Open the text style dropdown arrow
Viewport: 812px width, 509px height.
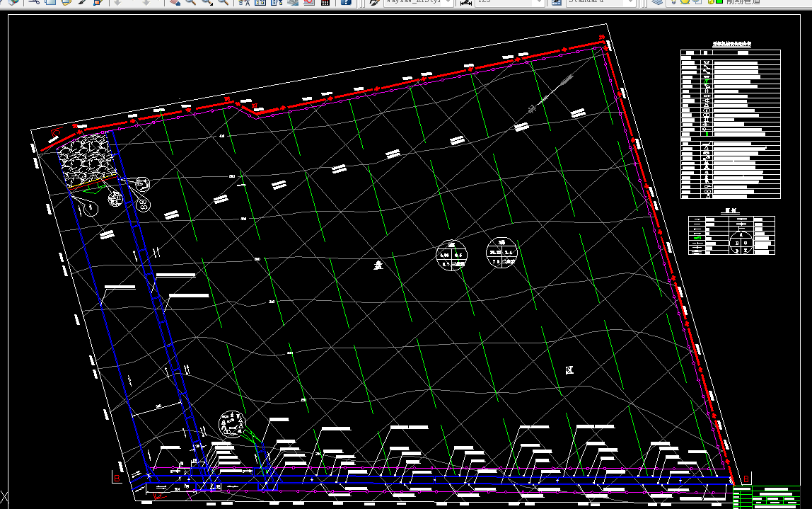[x=448, y=2]
